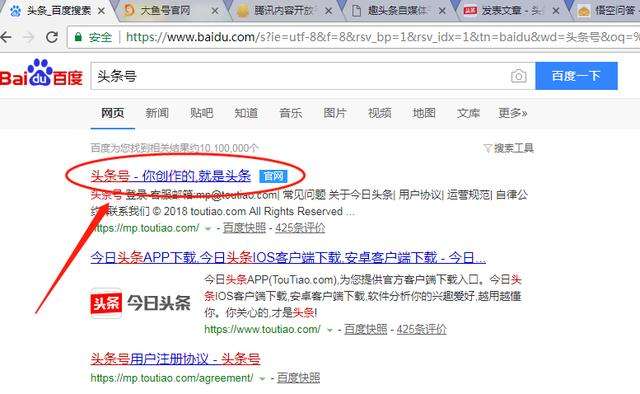
Task: Expand dropdown arrow after www.toutiao.com/ URL
Action: pos(330,330)
